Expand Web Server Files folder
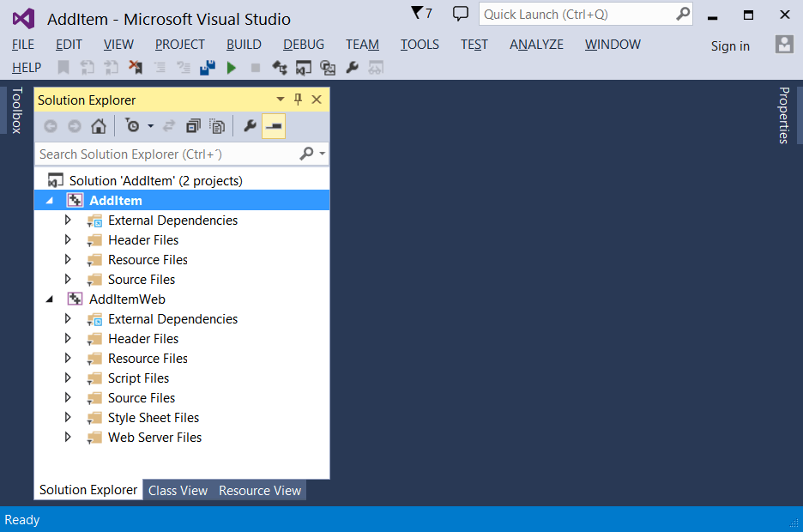 (x=68, y=438)
